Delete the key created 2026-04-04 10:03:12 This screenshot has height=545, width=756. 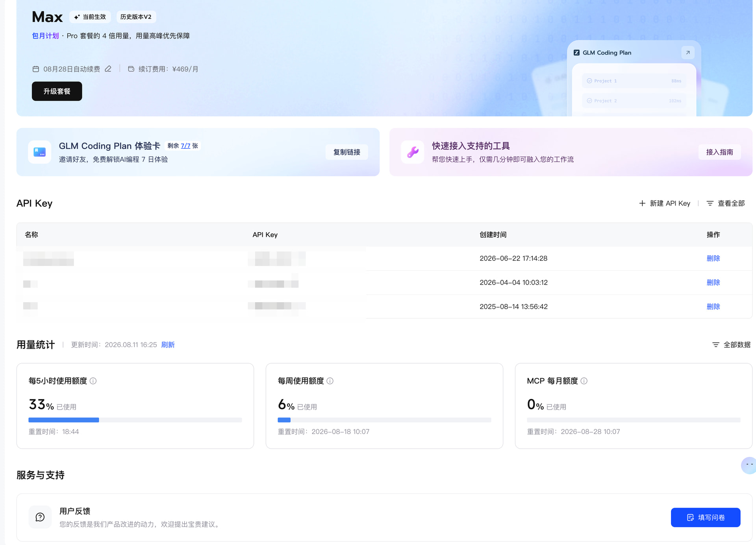pos(713,283)
